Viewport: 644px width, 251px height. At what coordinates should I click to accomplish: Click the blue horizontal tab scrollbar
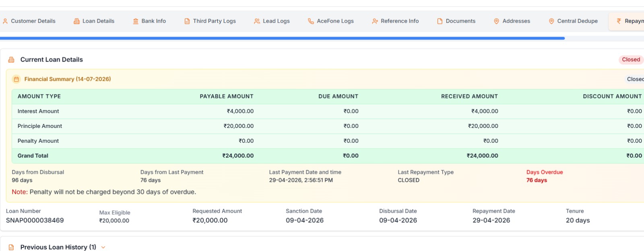pyautogui.click(x=282, y=38)
